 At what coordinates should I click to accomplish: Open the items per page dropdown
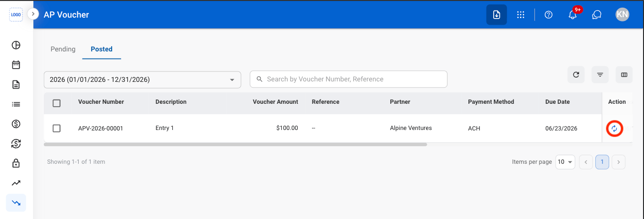click(x=565, y=162)
